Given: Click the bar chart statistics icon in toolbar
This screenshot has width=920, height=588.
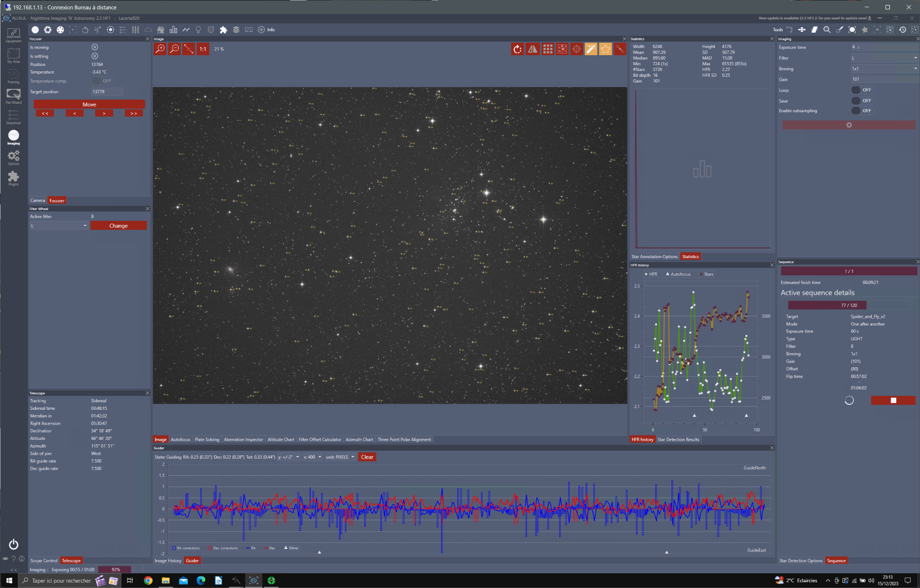Looking at the screenshot, I should point(173,30).
